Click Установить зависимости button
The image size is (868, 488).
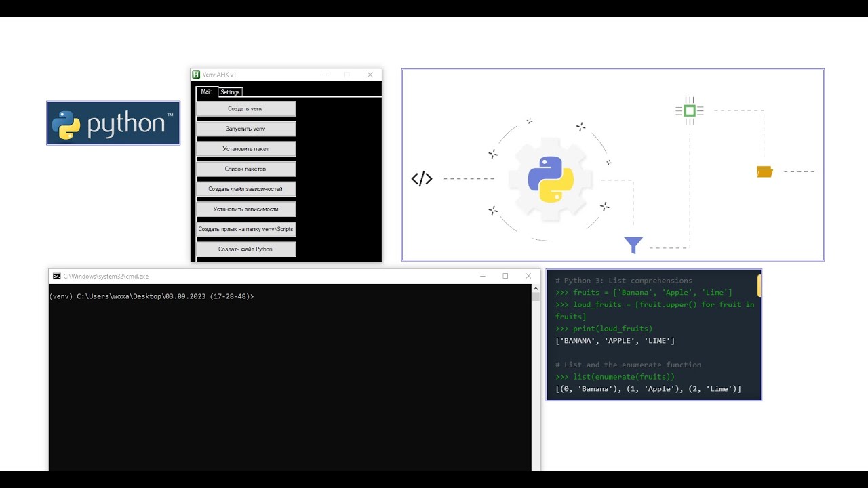[245, 209]
